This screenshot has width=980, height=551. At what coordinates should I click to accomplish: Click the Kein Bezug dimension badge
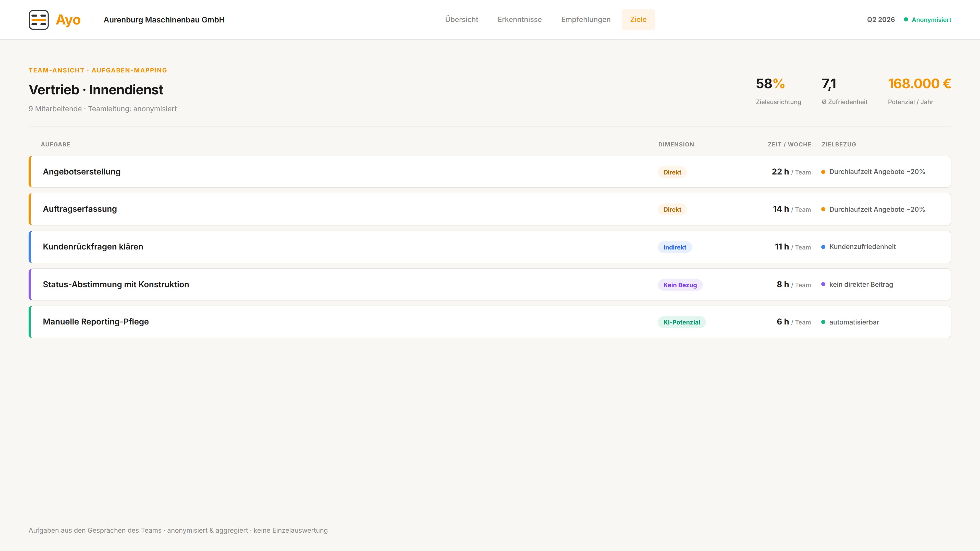[x=680, y=285]
